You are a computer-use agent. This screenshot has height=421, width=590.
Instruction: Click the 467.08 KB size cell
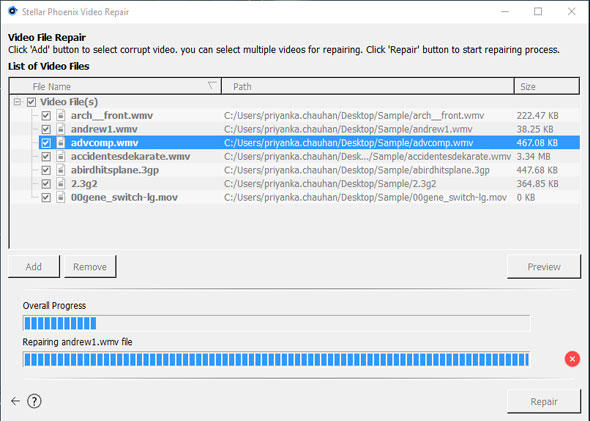tap(537, 143)
